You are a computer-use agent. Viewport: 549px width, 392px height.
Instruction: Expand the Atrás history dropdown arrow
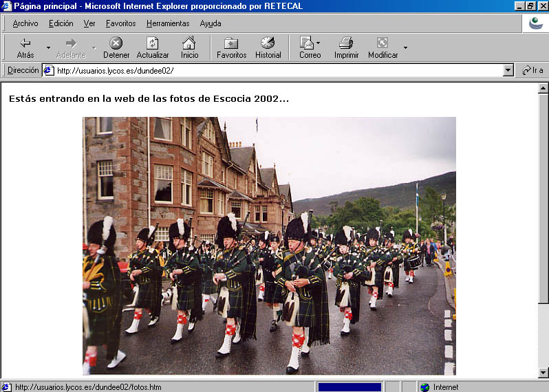point(48,47)
